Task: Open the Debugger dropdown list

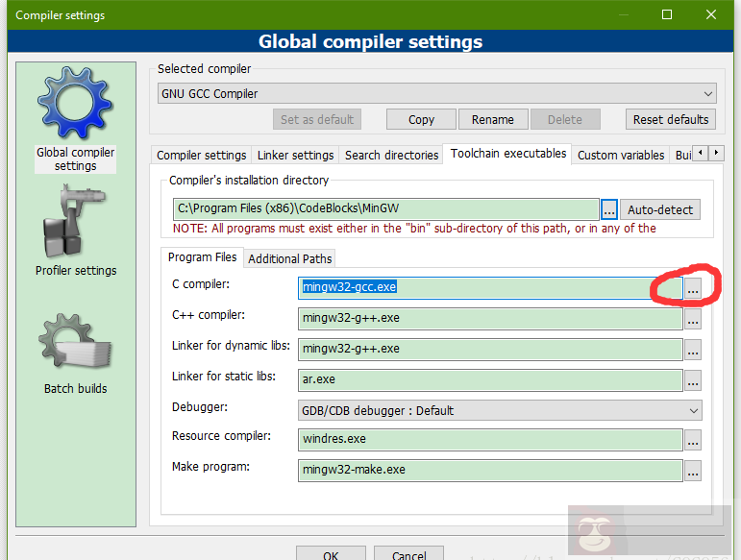Action: tap(500, 410)
